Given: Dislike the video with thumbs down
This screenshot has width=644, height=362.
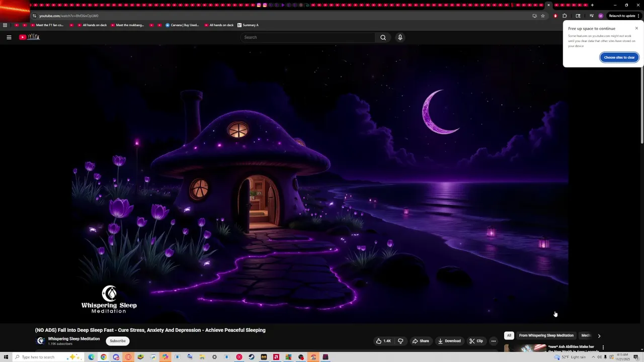Looking at the screenshot, I should coord(400,341).
